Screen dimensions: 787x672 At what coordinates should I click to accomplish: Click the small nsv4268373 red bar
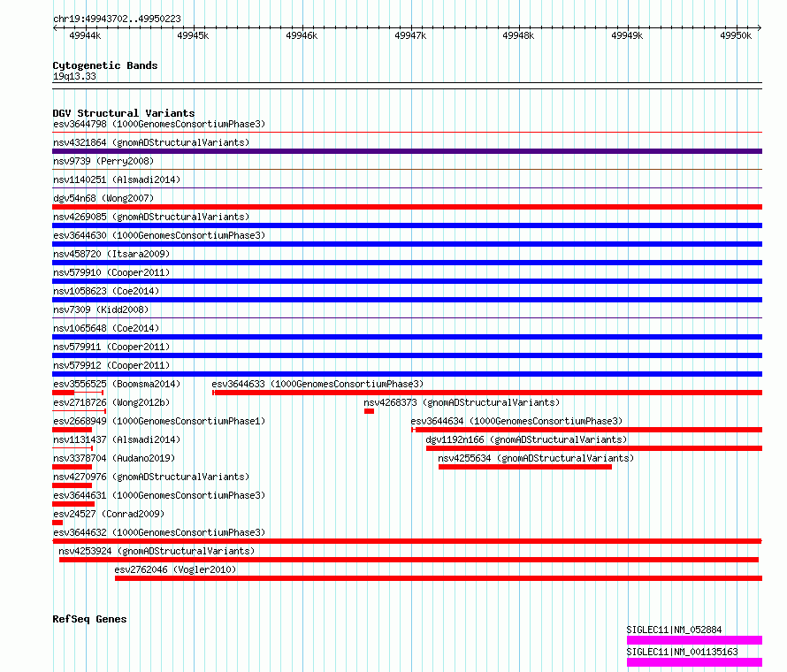coord(370,411)
